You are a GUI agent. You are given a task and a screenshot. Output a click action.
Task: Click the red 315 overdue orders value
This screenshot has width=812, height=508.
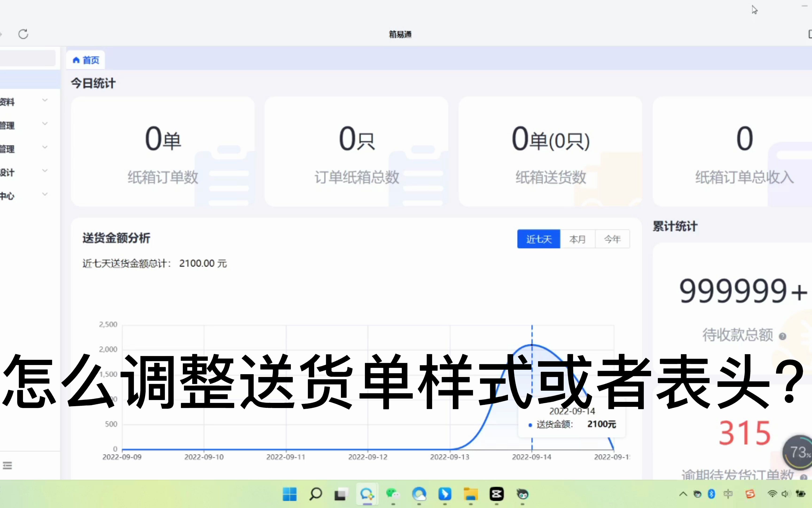[x=745, y=433]
